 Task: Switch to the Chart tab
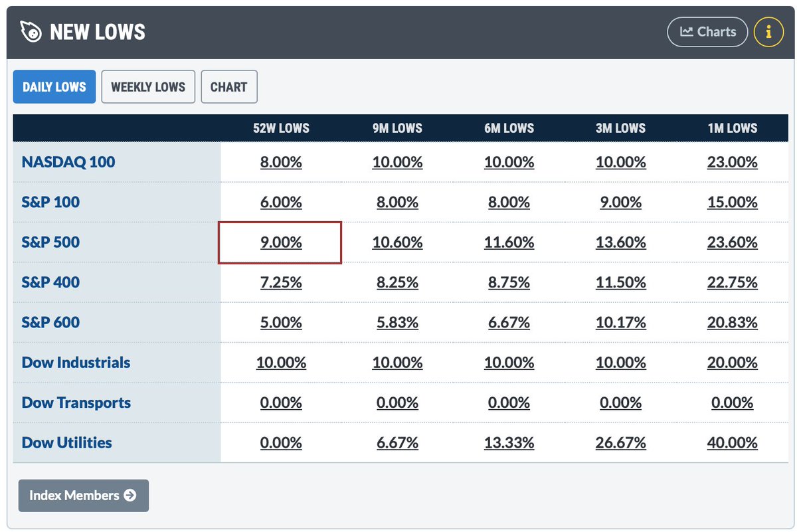228,87
